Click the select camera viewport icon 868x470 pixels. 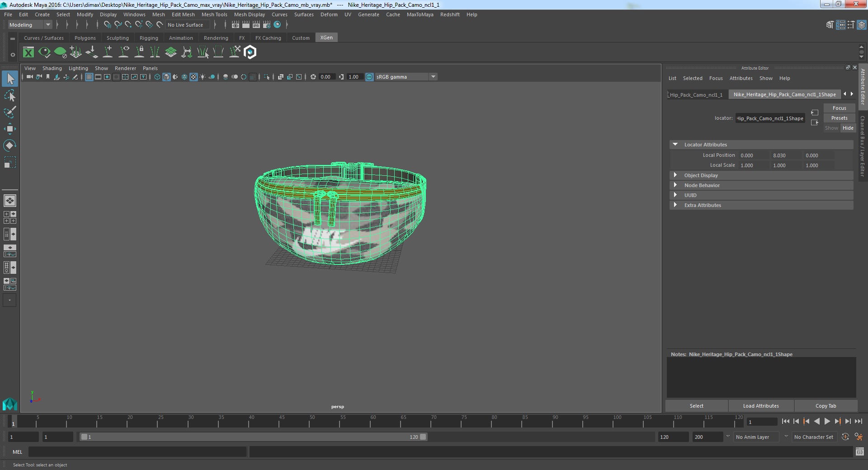point(29,77)
